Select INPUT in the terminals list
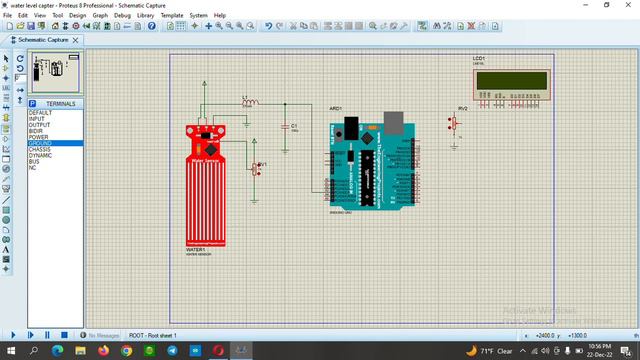The width and height of the screenshot is (640, 360). click(55, 119)
